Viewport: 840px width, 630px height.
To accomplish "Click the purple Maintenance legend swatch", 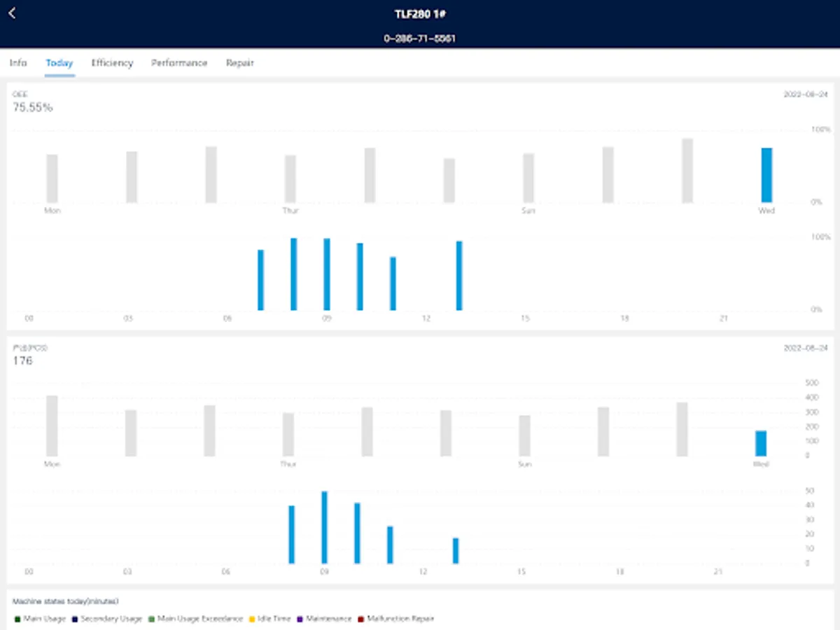I will coord(300,619).
